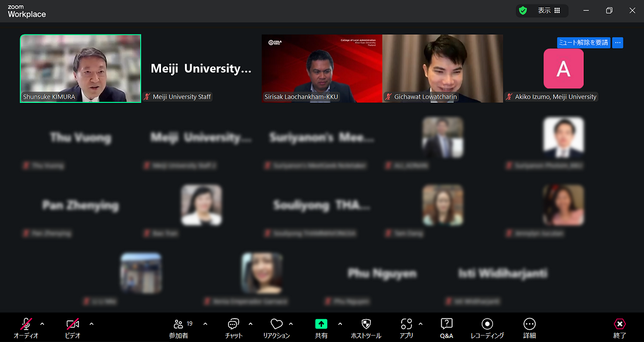The image size is (644, 342).
Task: Expand chat options arrow beside チャット
Action: [251, 324]
